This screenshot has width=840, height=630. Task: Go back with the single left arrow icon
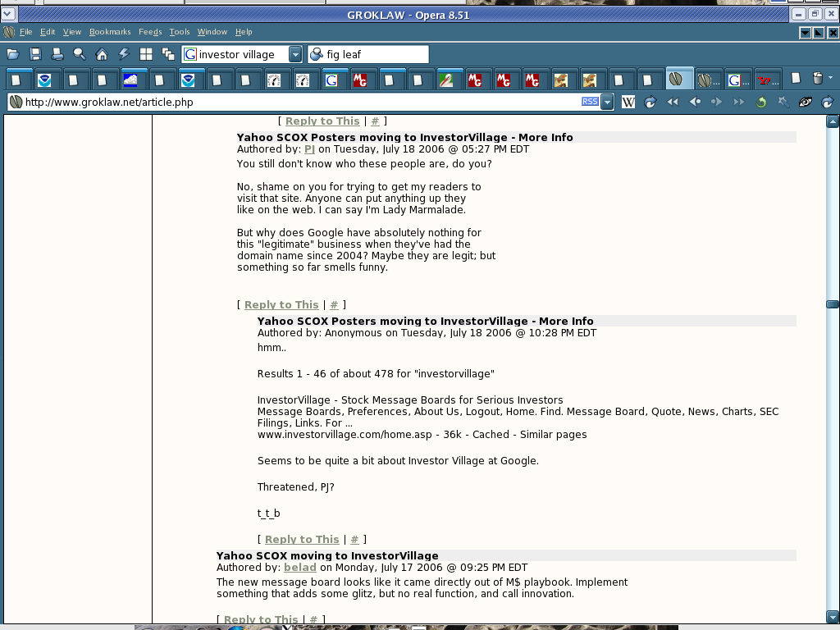(695, 102)
